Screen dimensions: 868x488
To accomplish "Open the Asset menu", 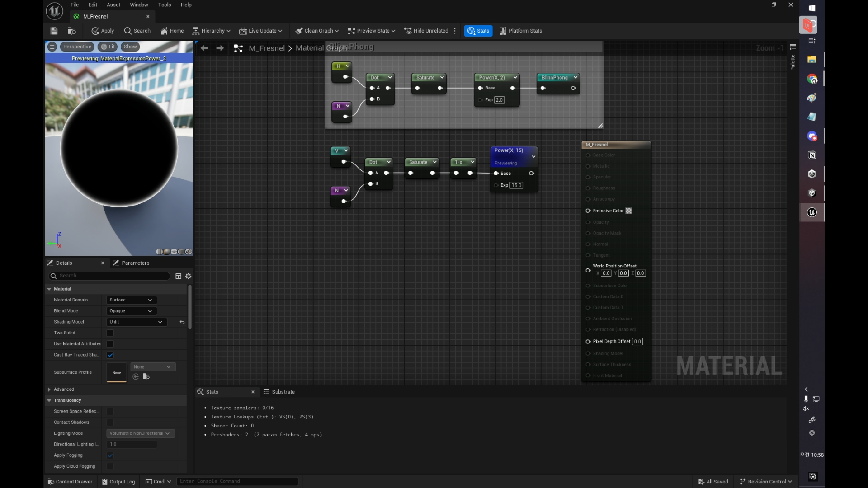I will pyautogui.click(x=113, y=5).
